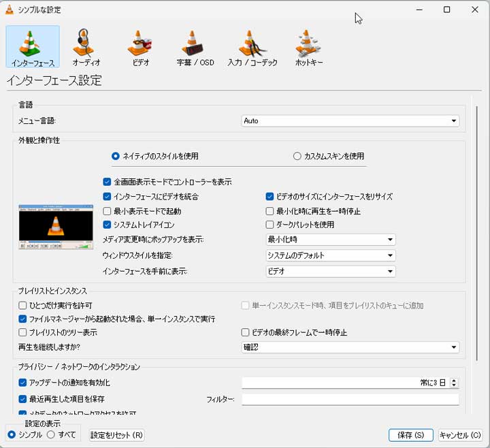490x448 pixels.
Task: Click the フィルター label
Action: (220, 399)
